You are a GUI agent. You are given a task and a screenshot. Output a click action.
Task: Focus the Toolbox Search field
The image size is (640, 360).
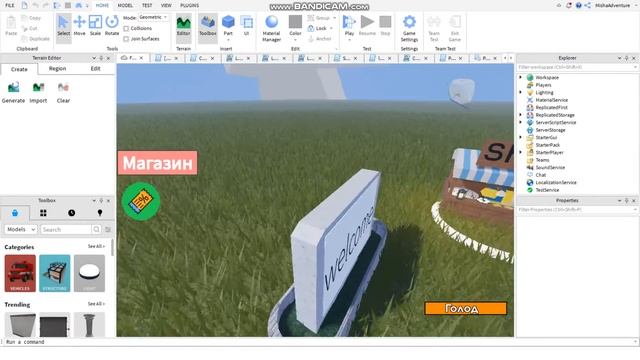66,229
